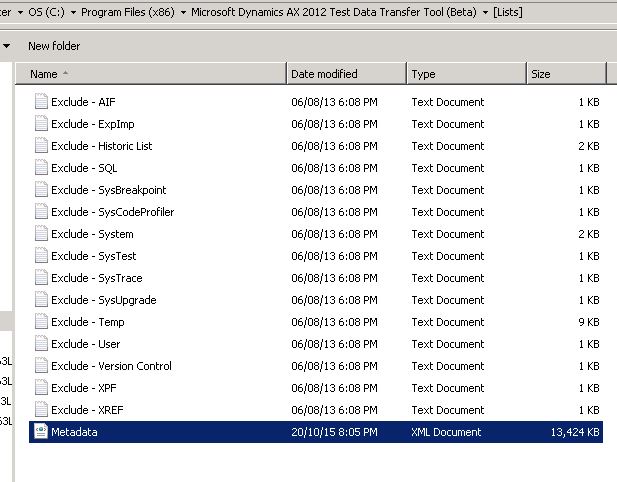This screenshot has width=617, height=482.
Task: Select the Exclude - ExpImp file icon
Action: point(41,124)
